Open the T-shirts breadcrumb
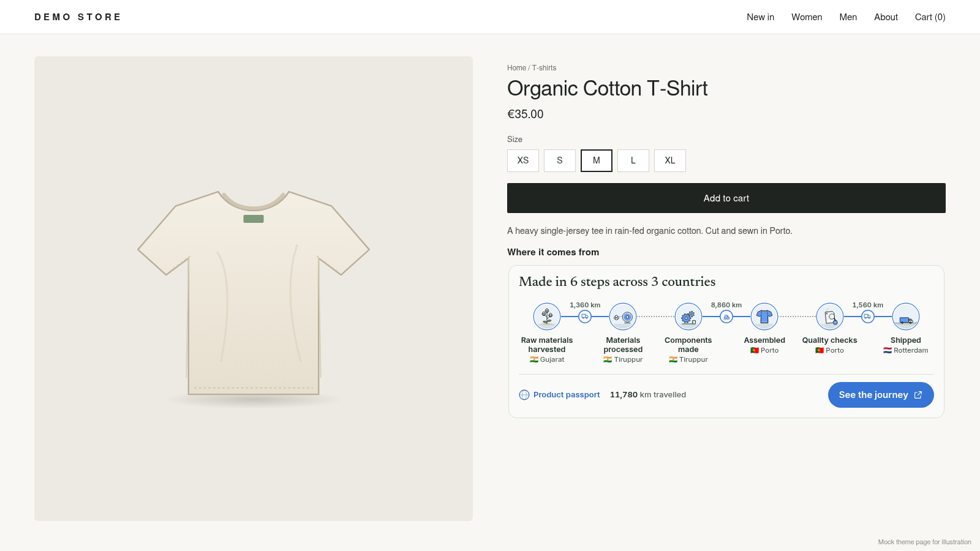The width and height of the screenshot is (980, 551). click(544, 68)
